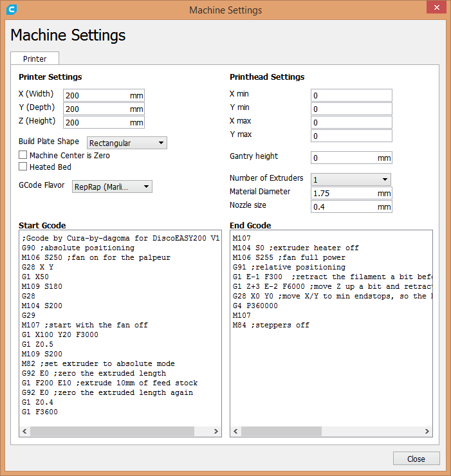Click the 'G1 X50' line in Start Gcode
Screen dimensions: 451x476
coord(35,277)
